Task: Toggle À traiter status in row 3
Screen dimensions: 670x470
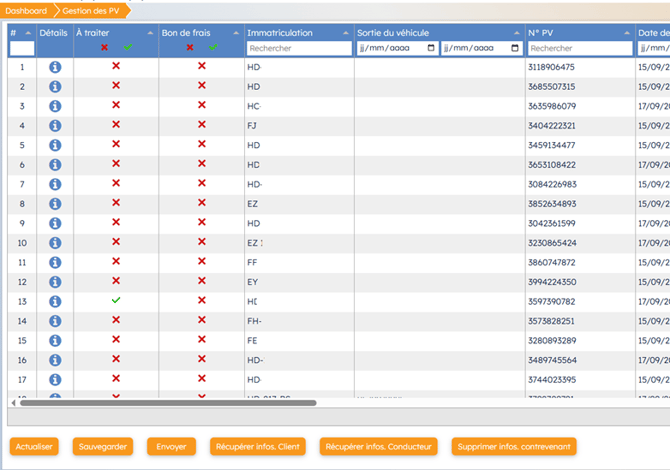Action: [x=115, y=106]
